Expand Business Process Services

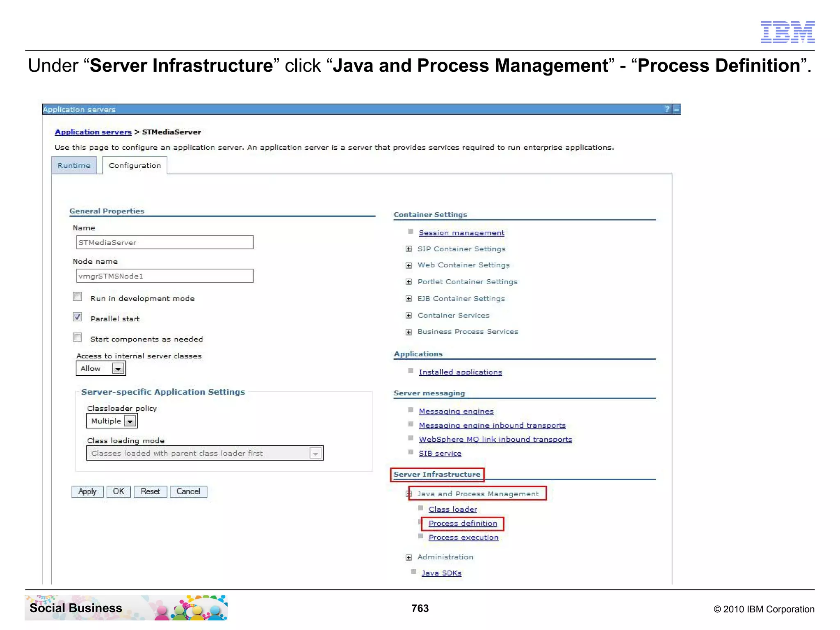[x=409, y=332]
